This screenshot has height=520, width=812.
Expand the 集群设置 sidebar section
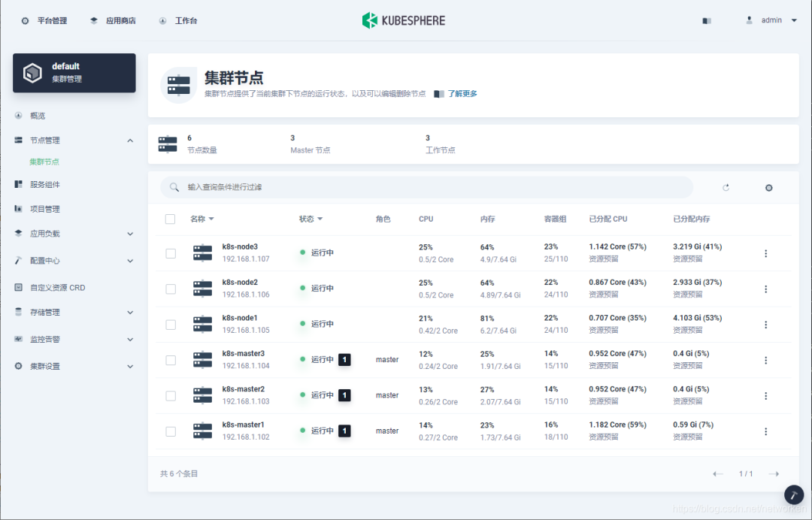click(130, 366)
